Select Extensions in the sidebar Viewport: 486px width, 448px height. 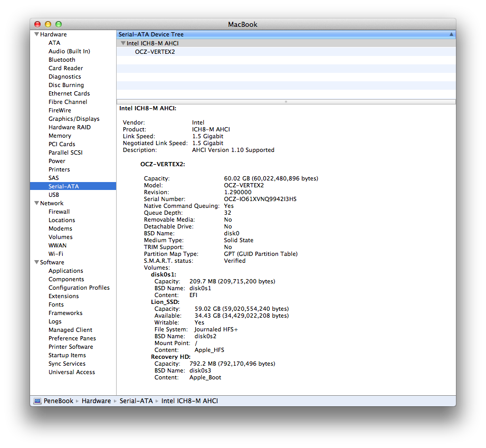pos(63,296)
